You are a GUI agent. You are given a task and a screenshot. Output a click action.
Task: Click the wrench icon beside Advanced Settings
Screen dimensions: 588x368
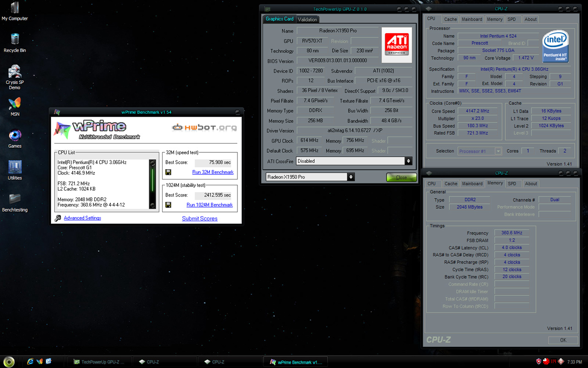[57, 218]
